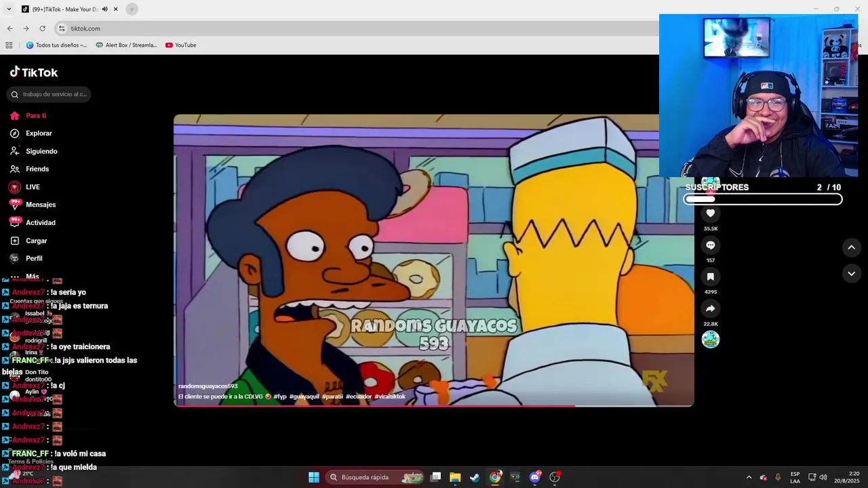
Task: Click the video progress bar
Action: point(434,405)
